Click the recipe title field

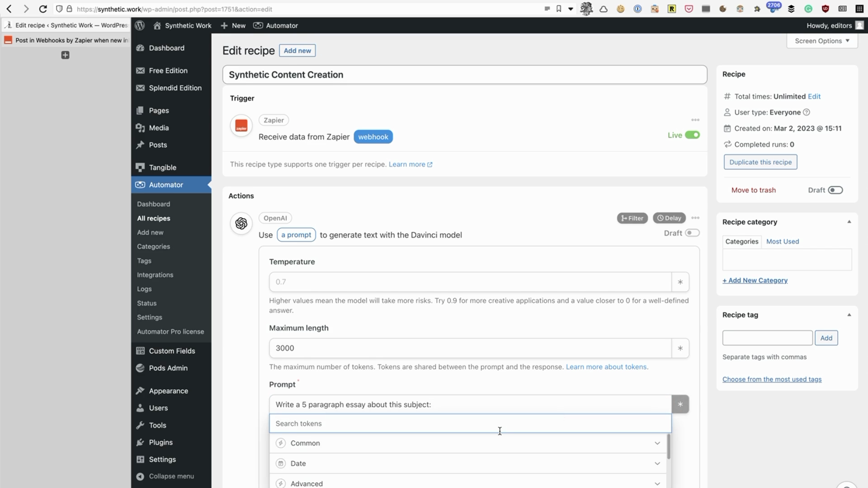[464, 75]
